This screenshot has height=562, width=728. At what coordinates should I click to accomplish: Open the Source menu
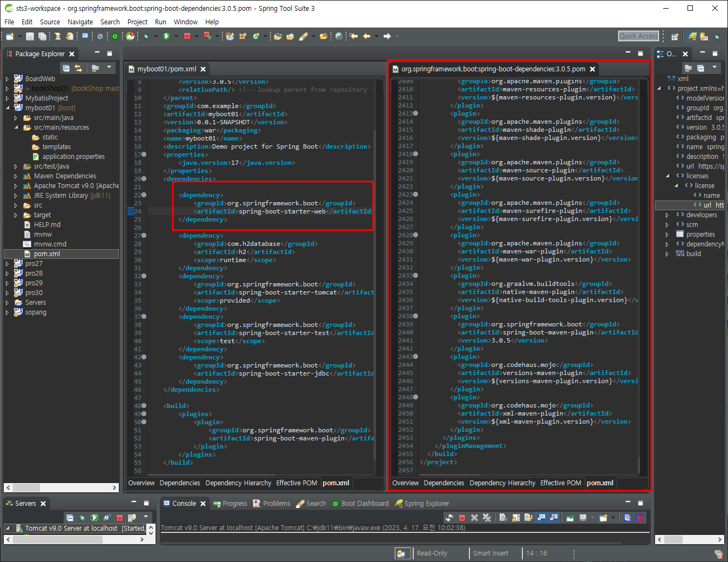50,22
